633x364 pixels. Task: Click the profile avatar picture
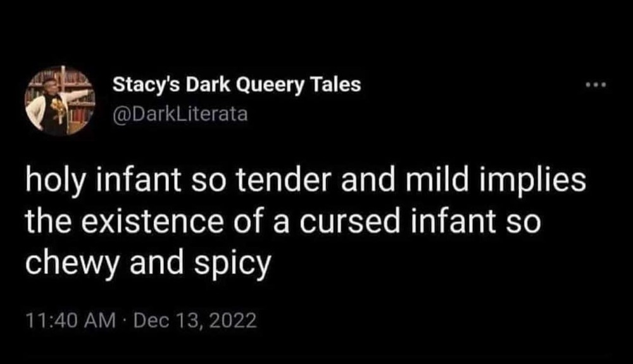60,100
